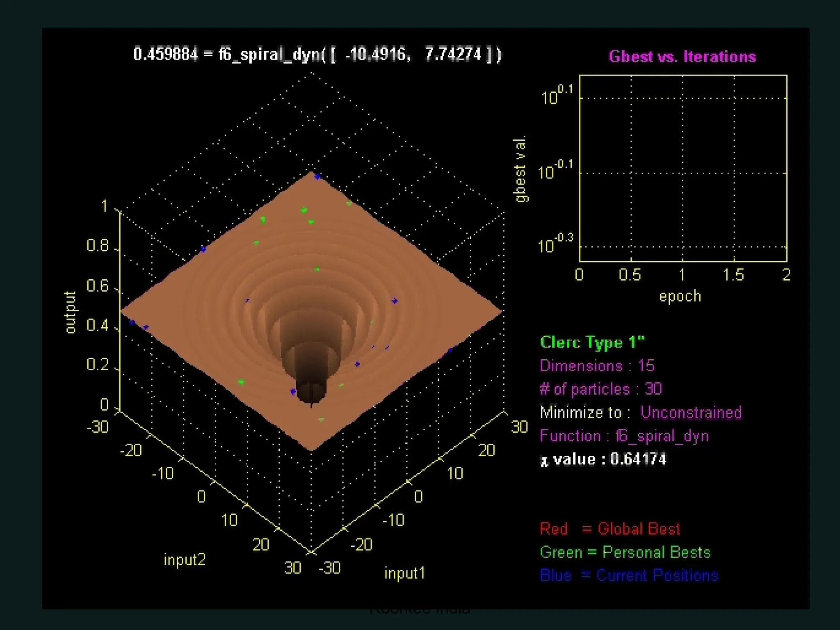
Task: Click the red 'Global Best' legend entry
Action: pyautogui.click(x=610, y=529)
